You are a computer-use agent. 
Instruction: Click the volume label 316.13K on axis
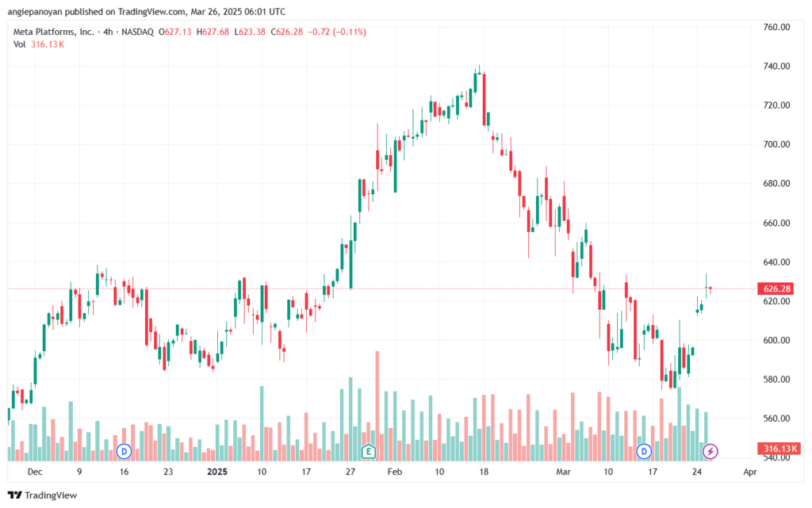tap(777, 448)
